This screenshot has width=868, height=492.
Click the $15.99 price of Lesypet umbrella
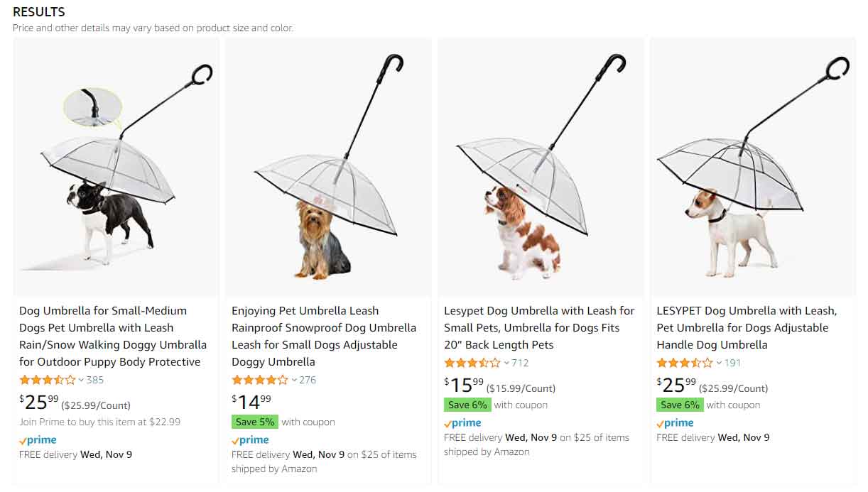click(x=464, y=386)
